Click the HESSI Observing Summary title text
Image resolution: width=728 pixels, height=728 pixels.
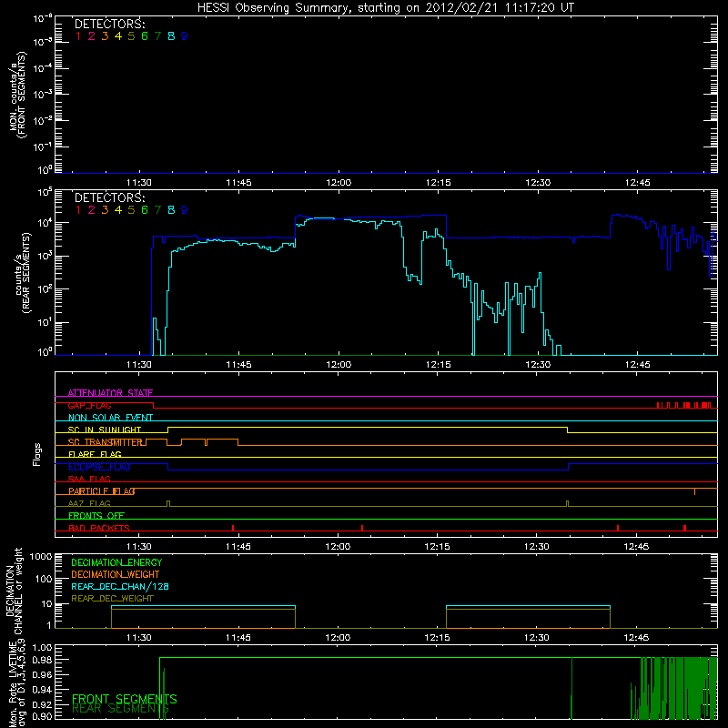[x=385, y=8]
